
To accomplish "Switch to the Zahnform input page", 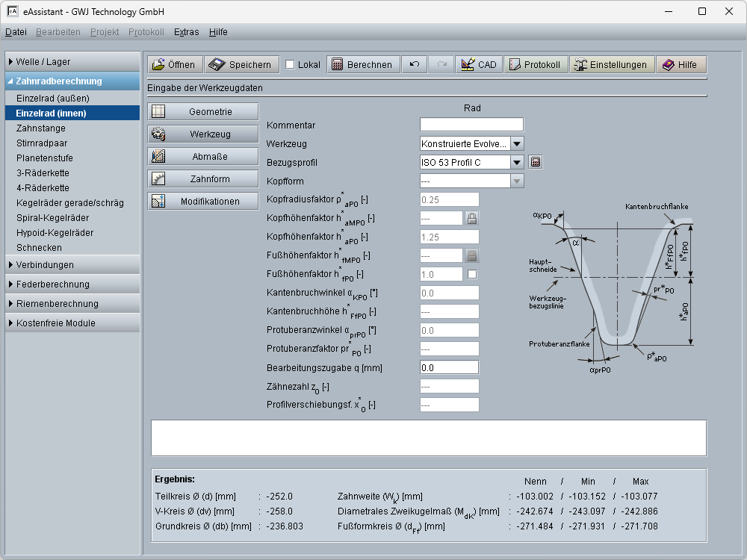I will [x=203, y=179].
